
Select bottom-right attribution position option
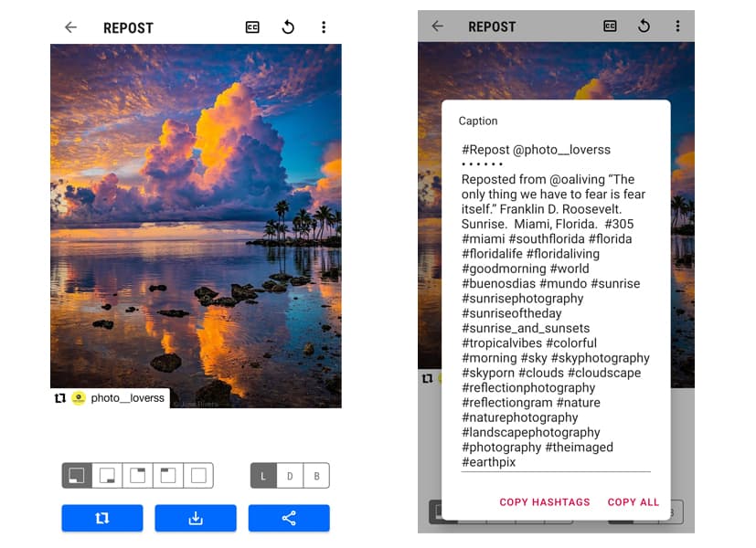[x=107, y=475]
